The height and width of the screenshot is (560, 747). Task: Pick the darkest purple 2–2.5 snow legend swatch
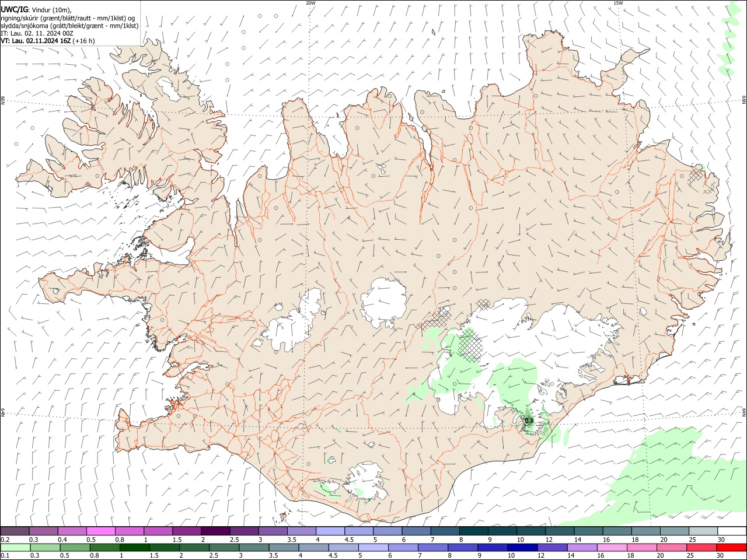[x=215, y=531]
